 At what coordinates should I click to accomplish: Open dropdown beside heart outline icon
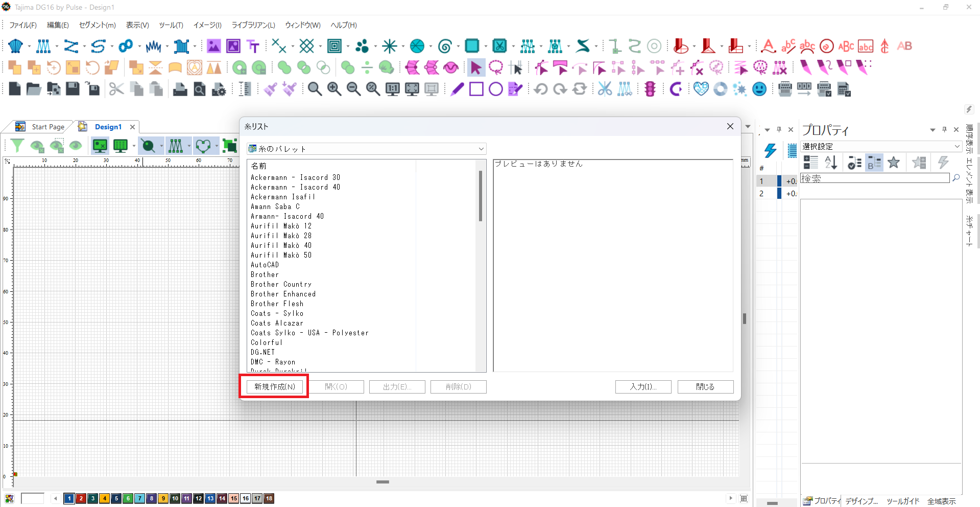click(x=217, y=147)
